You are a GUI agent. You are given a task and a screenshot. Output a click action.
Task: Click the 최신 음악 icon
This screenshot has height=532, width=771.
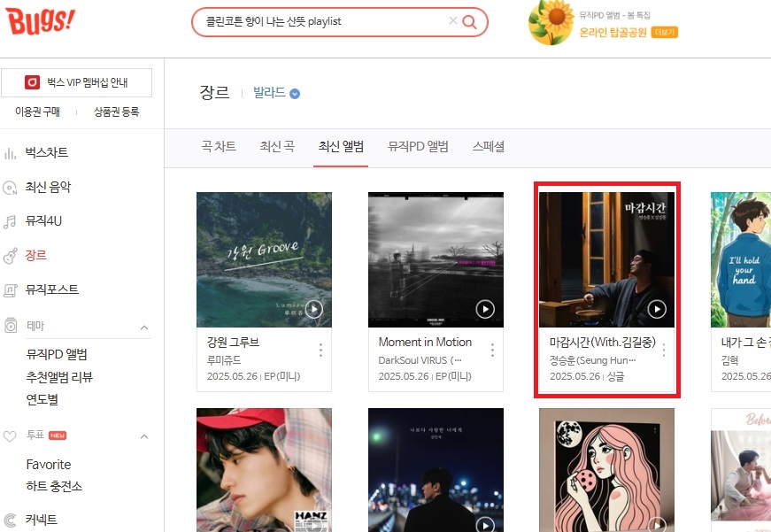click(x=10, y=188)
